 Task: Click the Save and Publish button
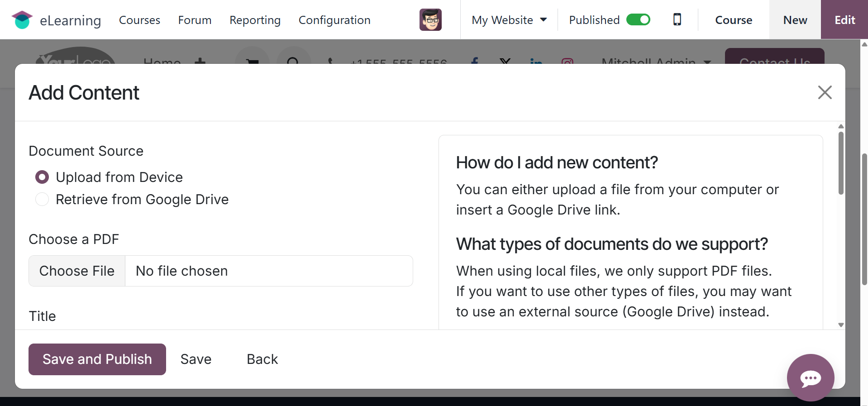pos(97,359)
